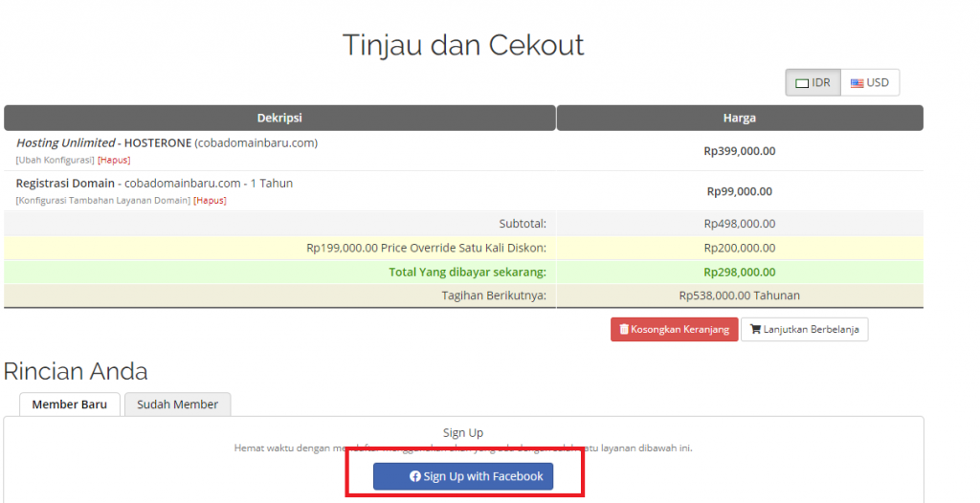Image resolution: width=980 pixels, height=503 pixels.
Task: Click the cart icon on Lanjutkan Berbelanja
Action: [755, 329]
